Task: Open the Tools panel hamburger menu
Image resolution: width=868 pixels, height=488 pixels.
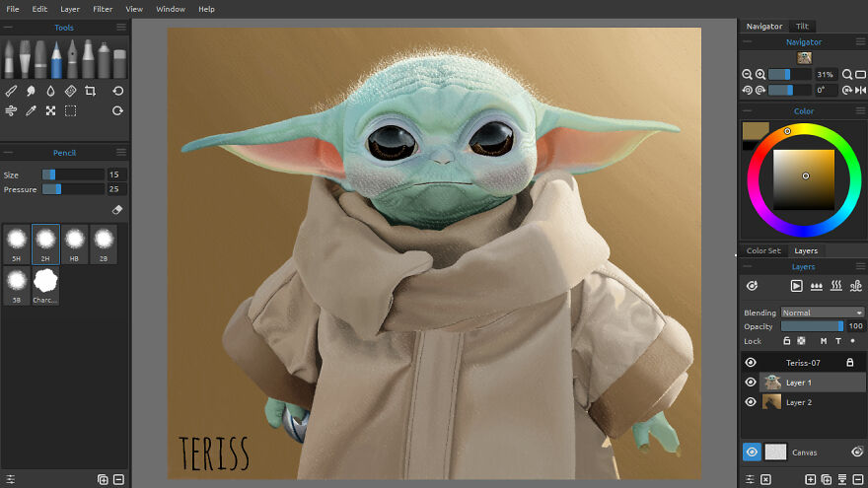Action: click(120, 28)
